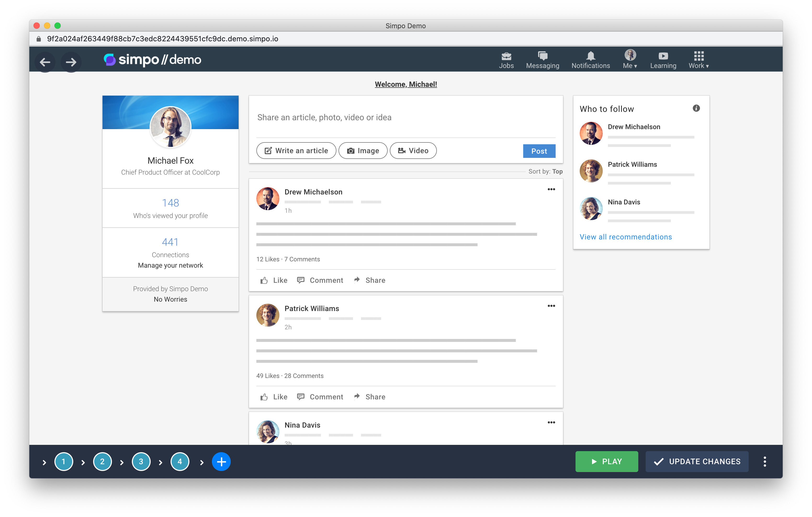Open View all recommendations link
This screenshot has width=812, height=517.
(x=625, y=237)
